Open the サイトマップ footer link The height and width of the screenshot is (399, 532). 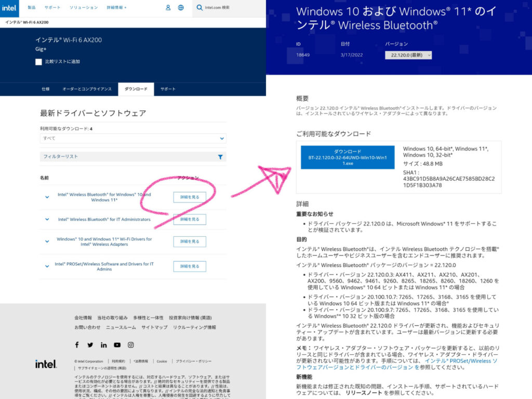click(154, 327)
